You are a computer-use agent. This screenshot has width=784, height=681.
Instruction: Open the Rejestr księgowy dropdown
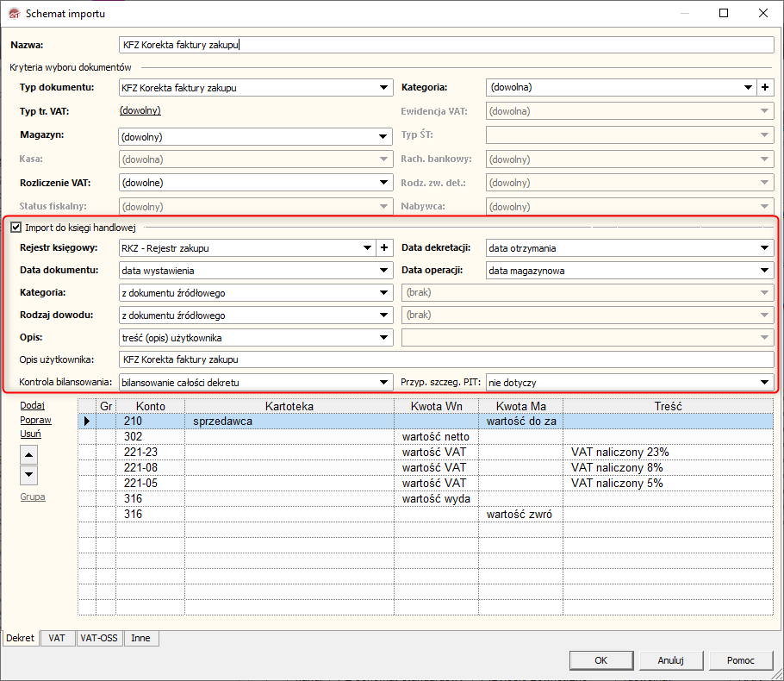point(367,247)
